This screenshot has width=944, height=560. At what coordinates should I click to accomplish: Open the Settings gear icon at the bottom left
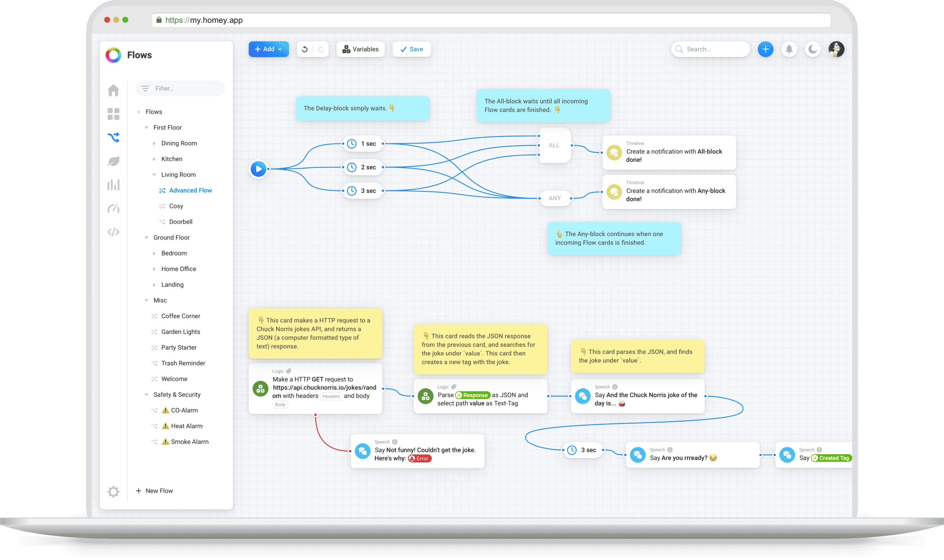click(113, 491)
